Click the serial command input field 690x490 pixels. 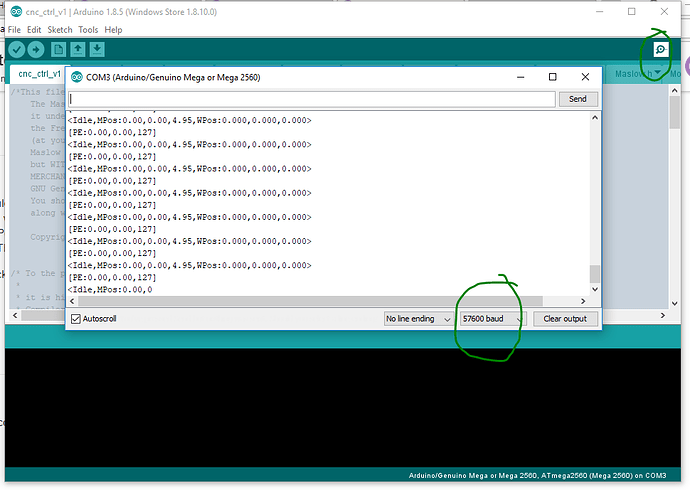(312, 99)
